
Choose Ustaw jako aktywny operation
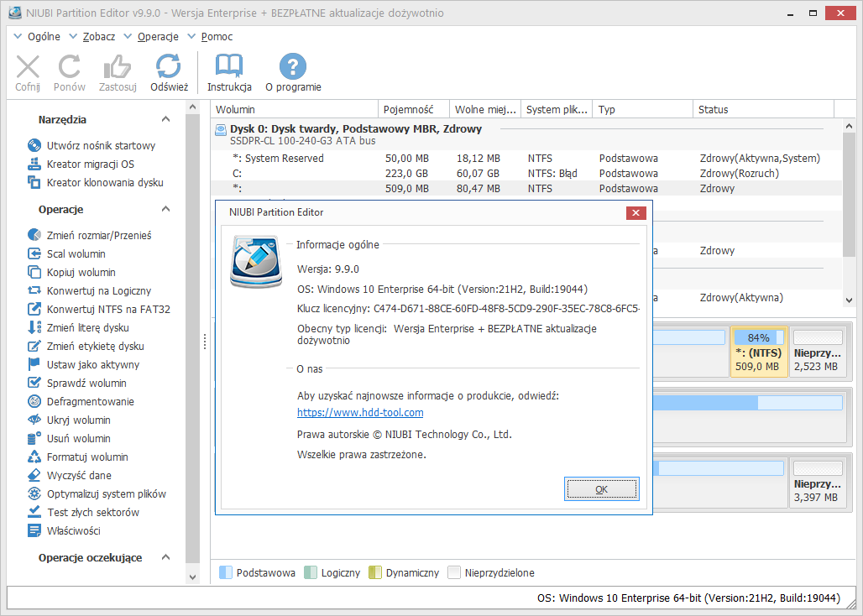click(x=83, y=365)
